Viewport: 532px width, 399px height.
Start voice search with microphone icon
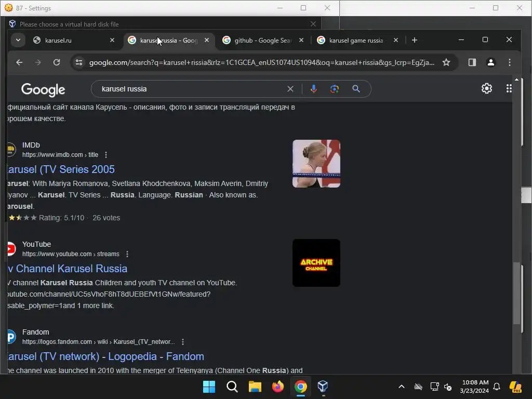pos(313,89)
